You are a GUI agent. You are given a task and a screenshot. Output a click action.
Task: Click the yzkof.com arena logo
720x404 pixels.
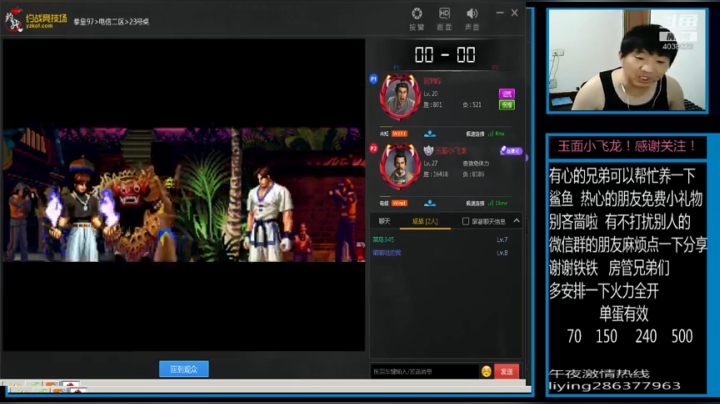click(x=36, y=20)
